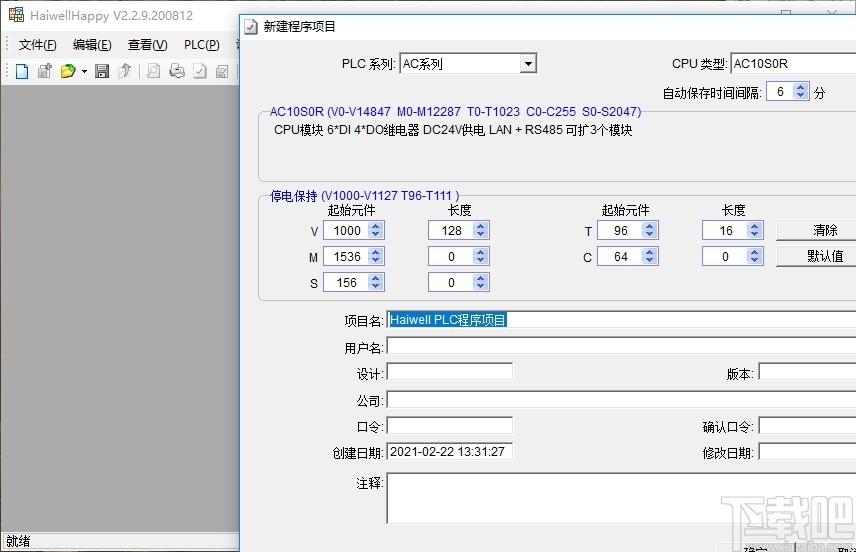
Task: Click the 注释 comment text area
Action: tap(622, 498)
